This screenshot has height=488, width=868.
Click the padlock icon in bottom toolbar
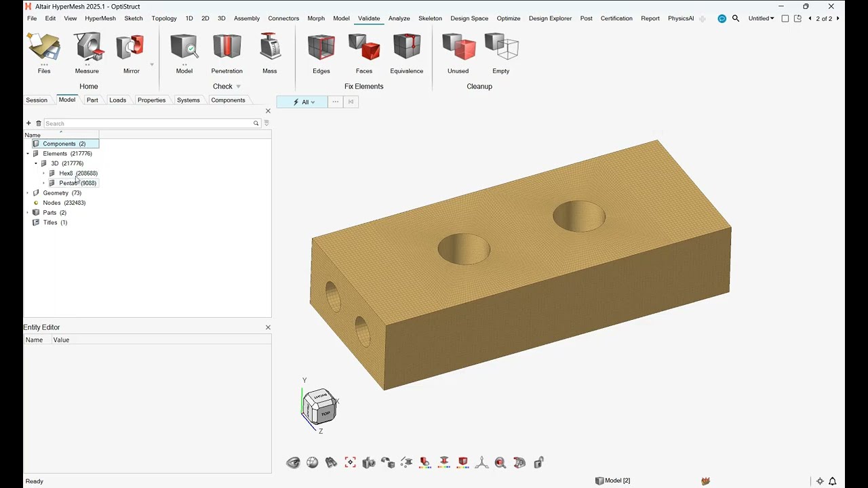(x=538, y=462)
